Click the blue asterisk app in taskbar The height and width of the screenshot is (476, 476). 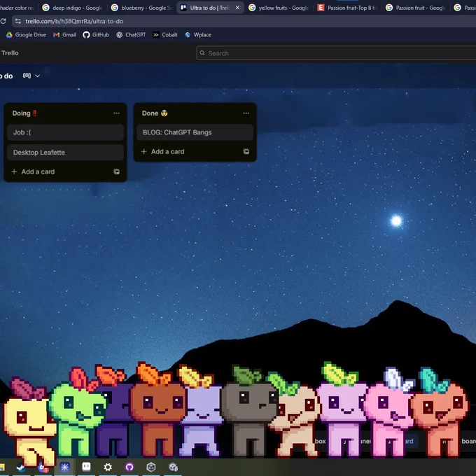[64, 467]
